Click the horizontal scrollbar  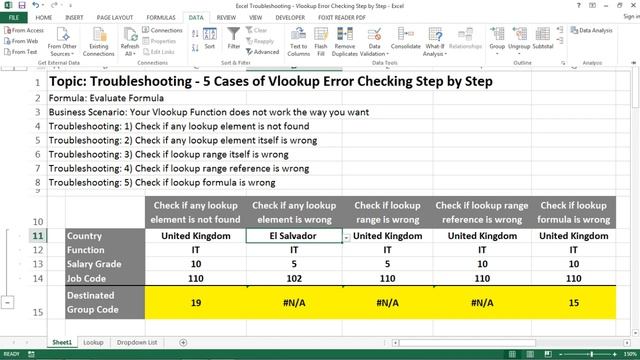tap(467, 343)
